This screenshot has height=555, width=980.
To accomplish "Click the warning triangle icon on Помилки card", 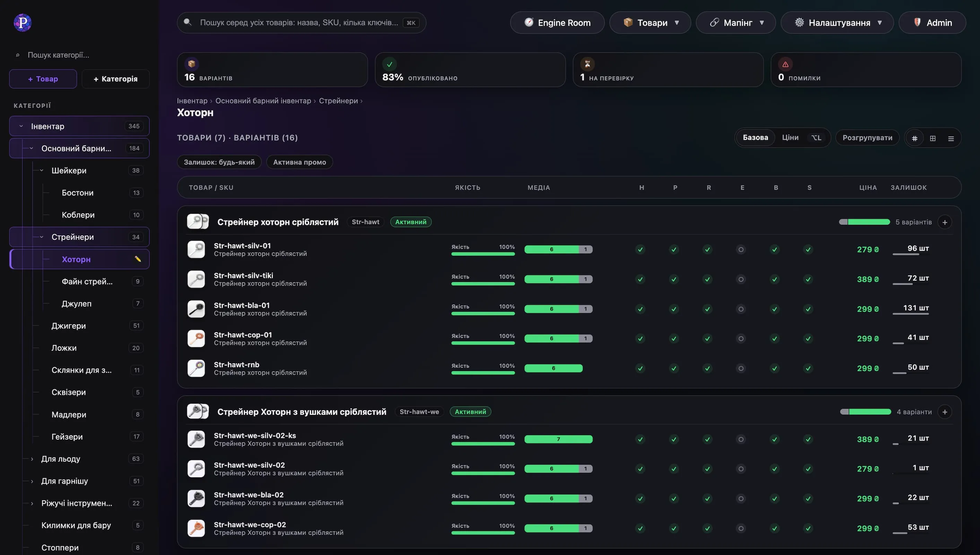I will [785, 64].
